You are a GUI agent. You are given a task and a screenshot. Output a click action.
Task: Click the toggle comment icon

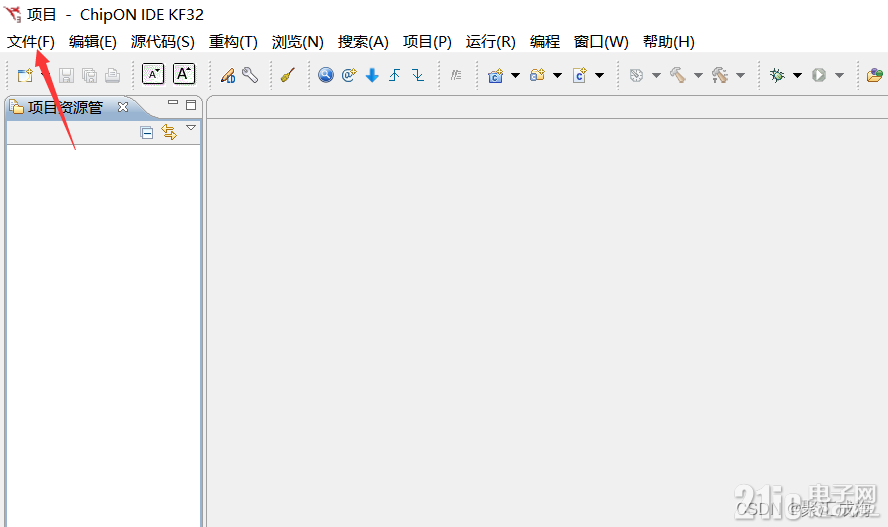coord(456,75)
